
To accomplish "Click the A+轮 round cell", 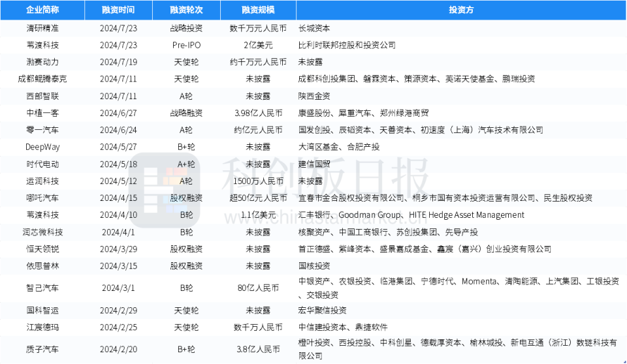I will click(x=186, y=164).
